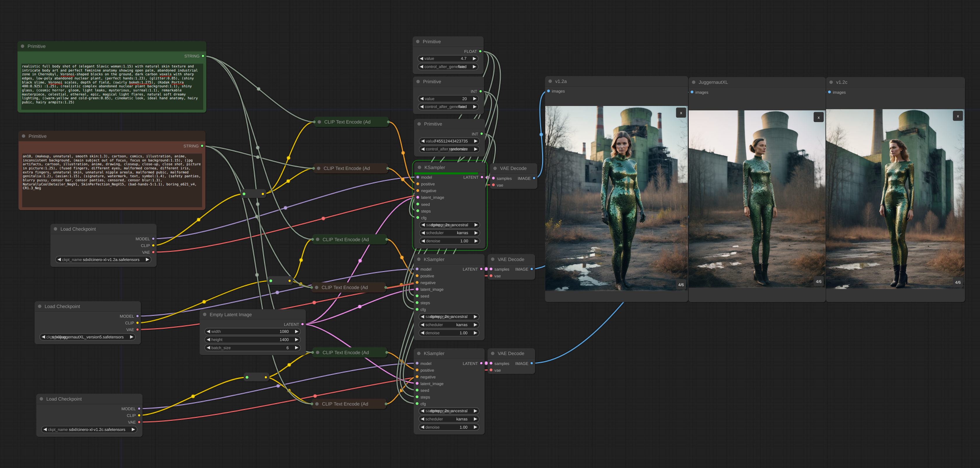980x468 pixels.
Task: Click the v1.2a generated image thumbnail
Action: 616,198
